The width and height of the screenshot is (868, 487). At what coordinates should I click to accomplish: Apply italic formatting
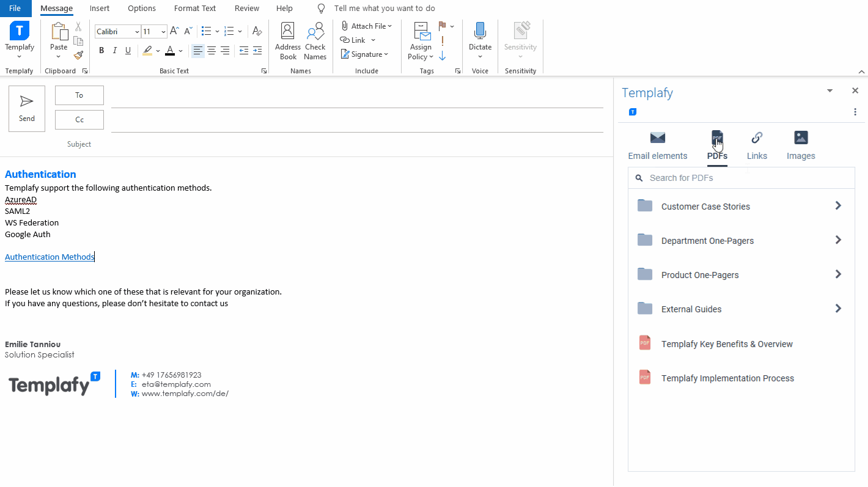click(x=114, y=51)
